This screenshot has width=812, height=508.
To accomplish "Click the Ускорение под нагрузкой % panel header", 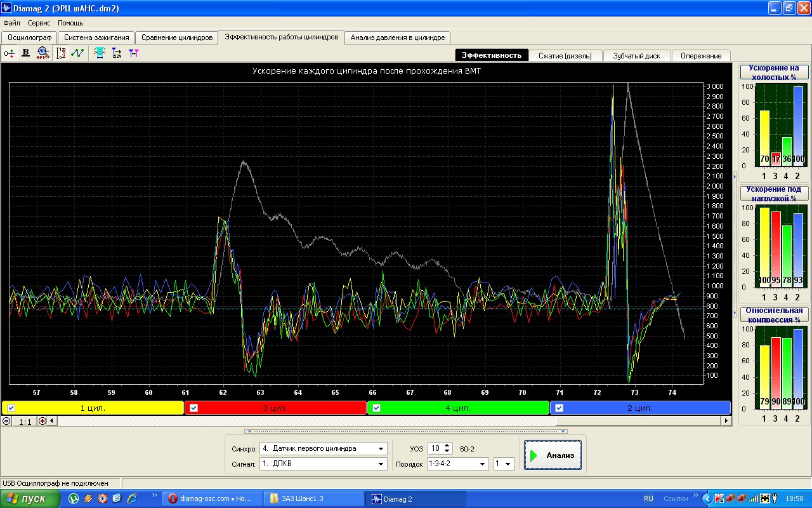I will 775,193.
